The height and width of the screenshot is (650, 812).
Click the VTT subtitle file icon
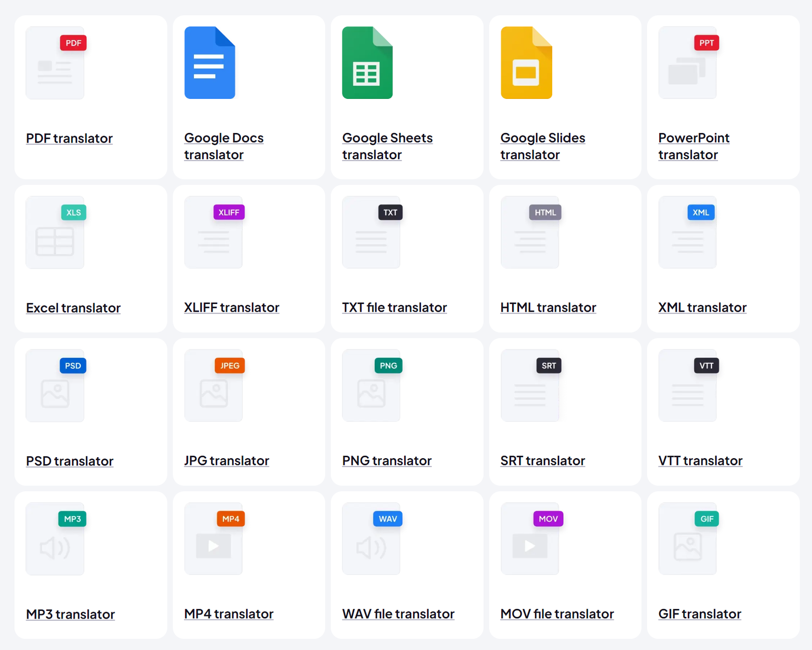689,386
